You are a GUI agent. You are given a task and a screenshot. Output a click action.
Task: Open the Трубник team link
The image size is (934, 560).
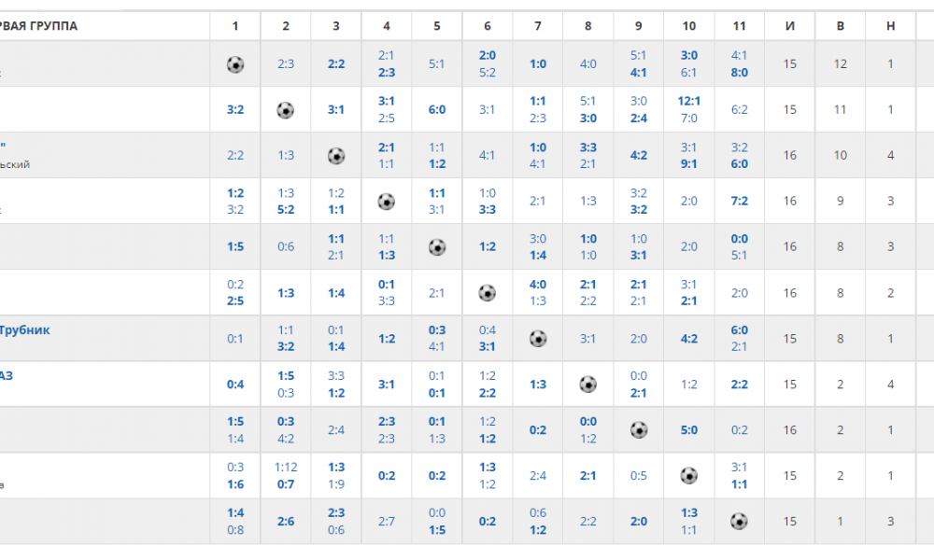(x=24, y=329)
